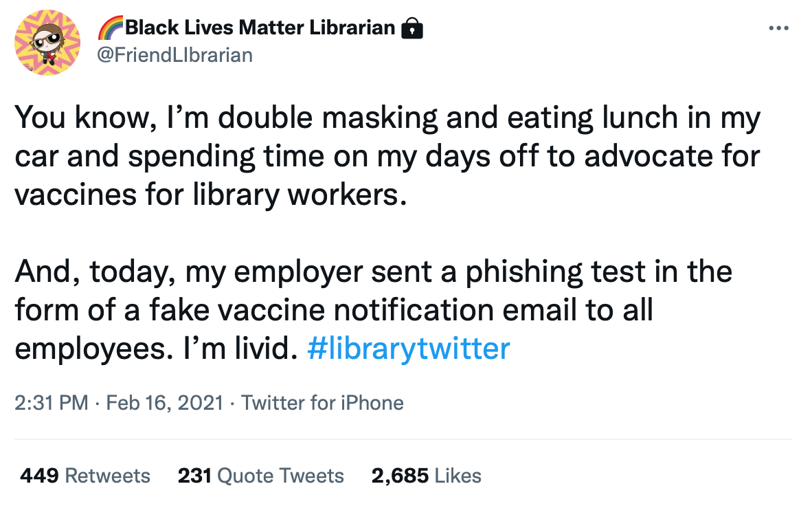Select the #librarytwitter hashtag
The image size is (812, 506).
[408, 349]
